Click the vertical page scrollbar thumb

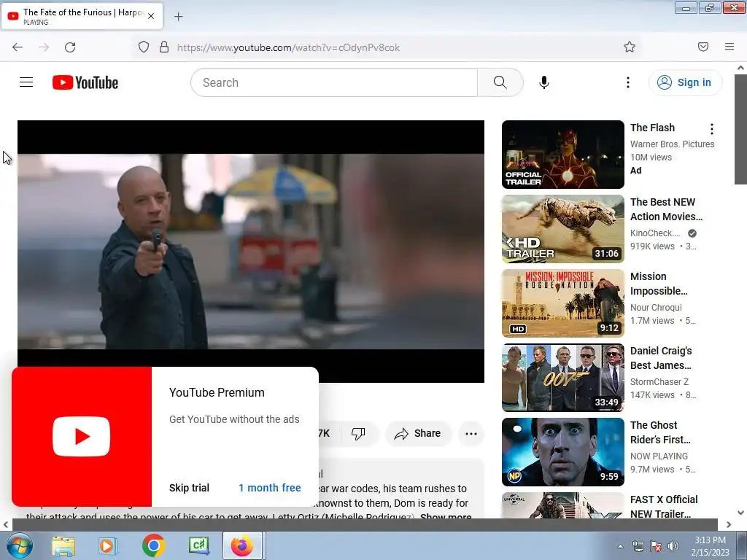[x=740, y=128]
